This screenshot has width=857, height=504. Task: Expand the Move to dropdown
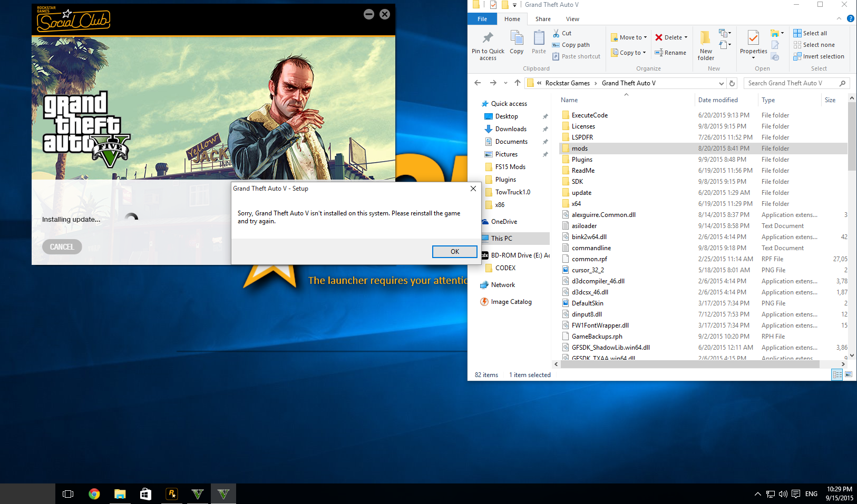645,37
